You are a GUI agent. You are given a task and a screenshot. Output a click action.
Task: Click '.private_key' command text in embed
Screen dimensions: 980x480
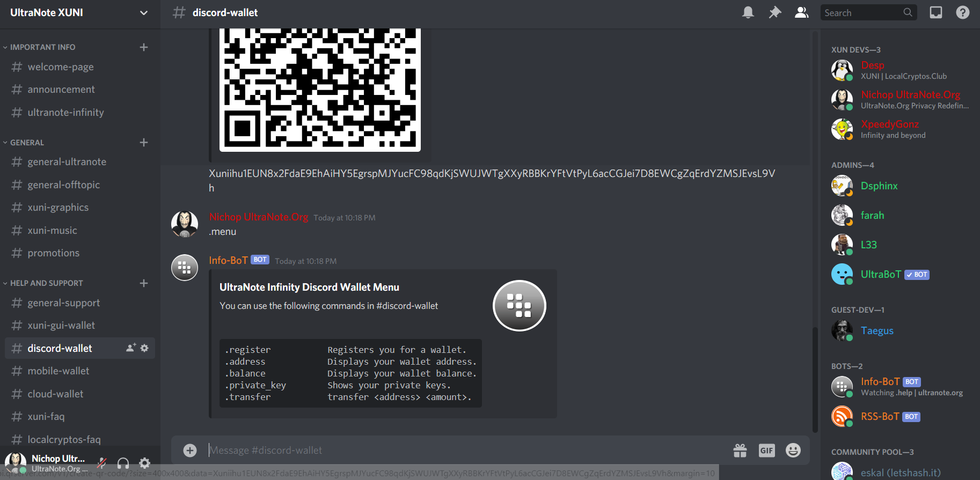click(x=255, y=385)
